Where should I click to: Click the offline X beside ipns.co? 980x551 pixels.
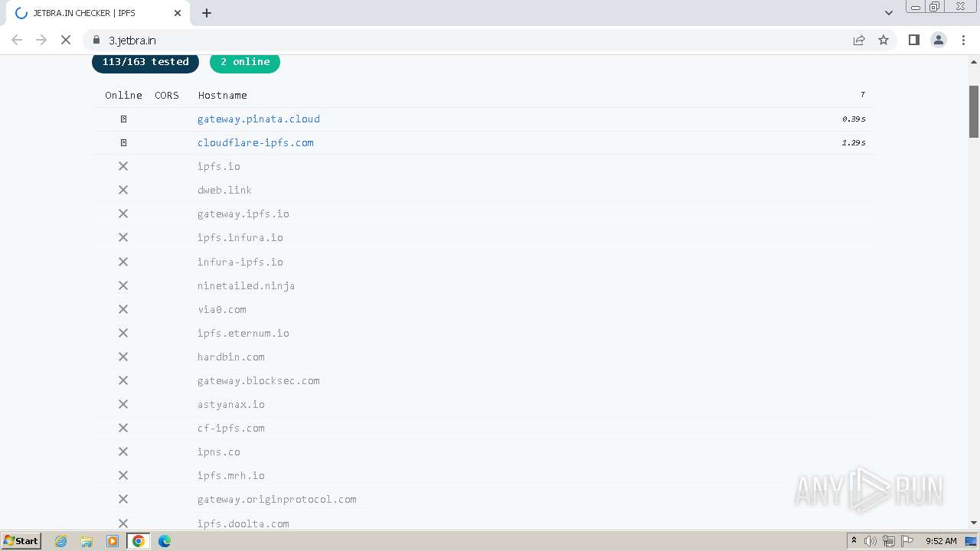point(123,452)
